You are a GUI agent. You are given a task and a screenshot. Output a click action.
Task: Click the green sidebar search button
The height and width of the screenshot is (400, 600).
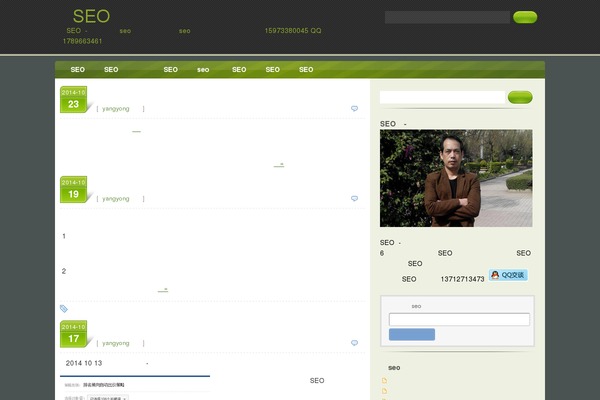[520, 97]
